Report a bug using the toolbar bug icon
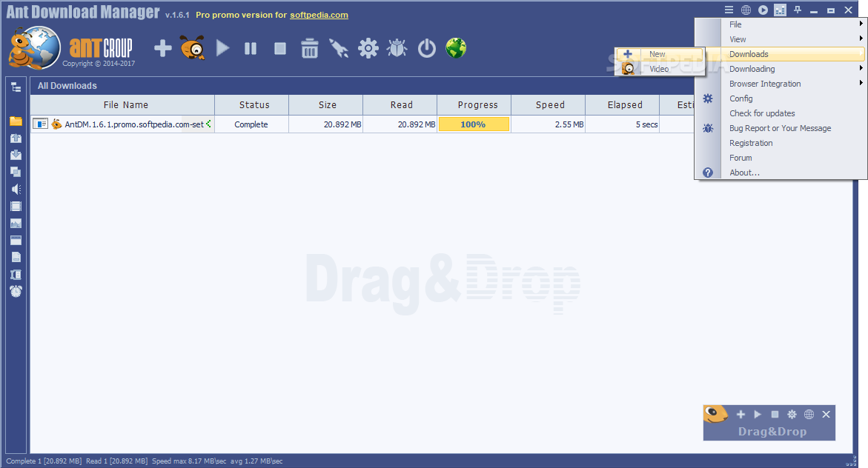The image size is (868, 468). point(397,48)
